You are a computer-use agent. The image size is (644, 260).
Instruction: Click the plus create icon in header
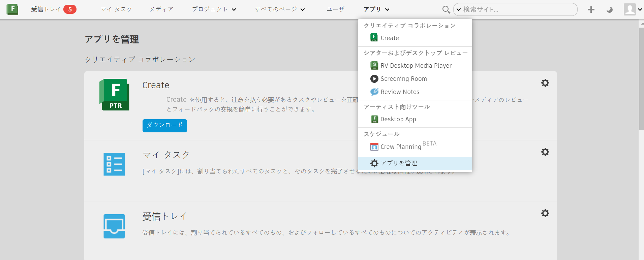click(591, 10)
